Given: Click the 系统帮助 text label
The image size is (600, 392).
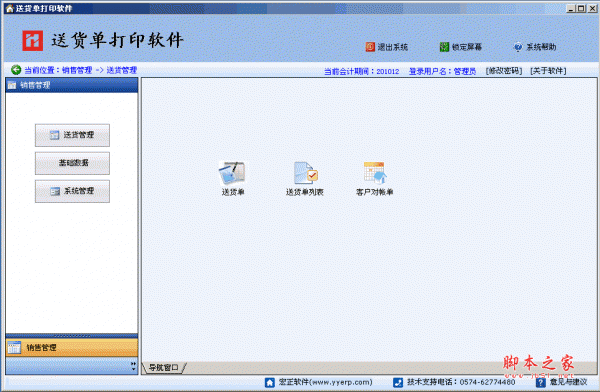Looking at the screenshot, I should [x=541, y=47].
